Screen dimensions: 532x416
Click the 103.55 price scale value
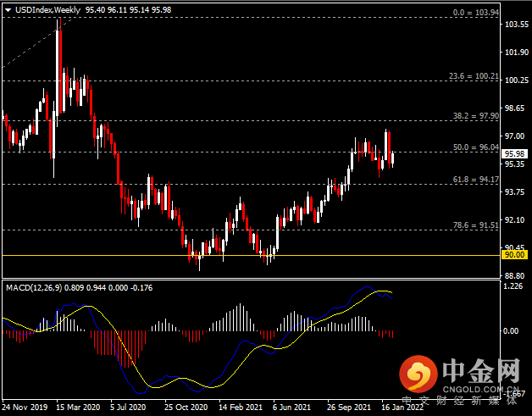pyautogui.click(x=517, y=25)
